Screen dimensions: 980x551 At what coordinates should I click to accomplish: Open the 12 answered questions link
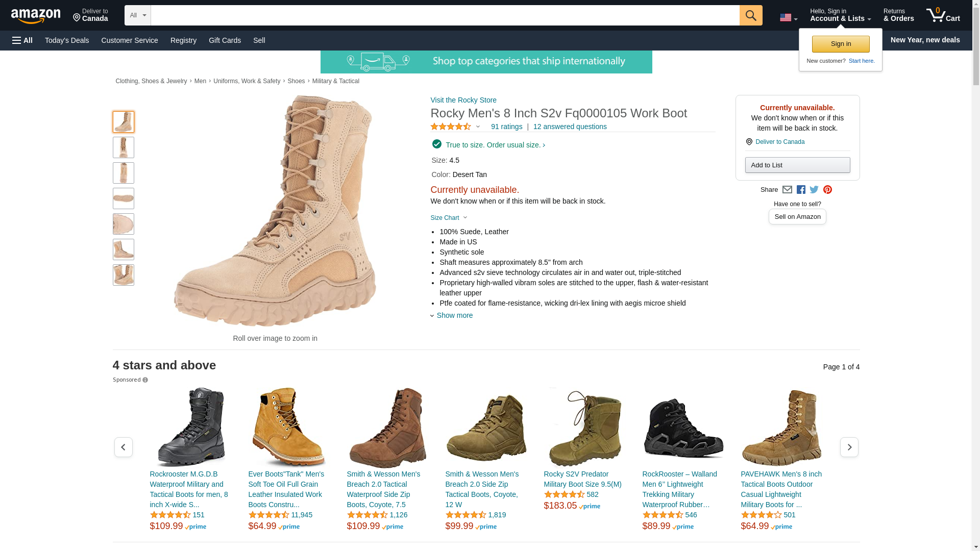point(570,127)
